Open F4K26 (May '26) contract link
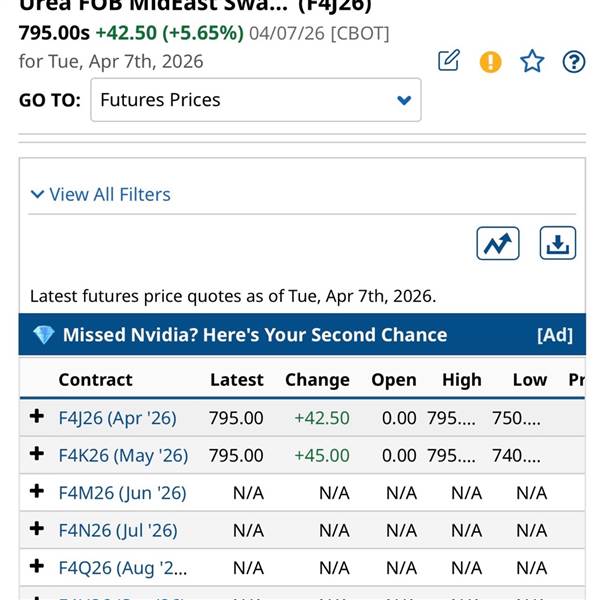Image resolution: width=600 pixels, height=600 pixels. tap(123, 455)
